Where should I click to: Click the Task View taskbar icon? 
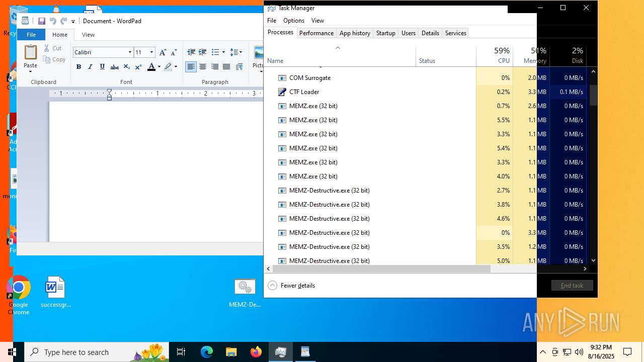[181, 352]
